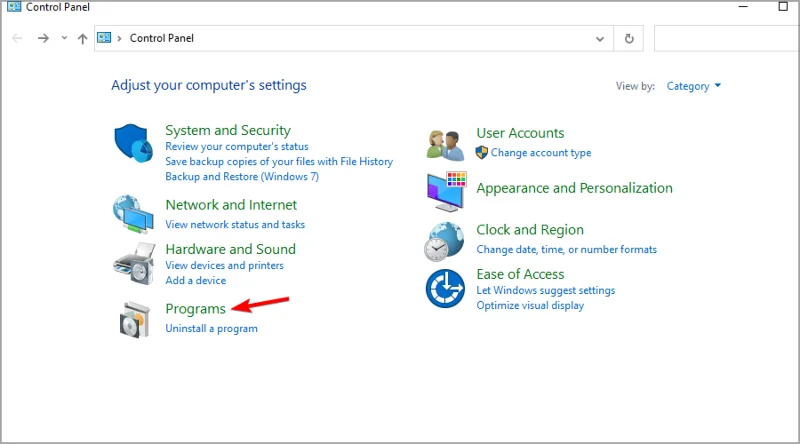The image size is (800, 444).
Task: Go forward with the forward arrow
Action: tap(43, 38)
